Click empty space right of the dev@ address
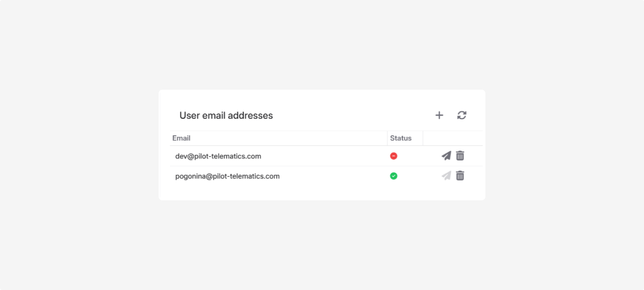The width and height of the screenshot is (644, 290). [x=322, y=156]
